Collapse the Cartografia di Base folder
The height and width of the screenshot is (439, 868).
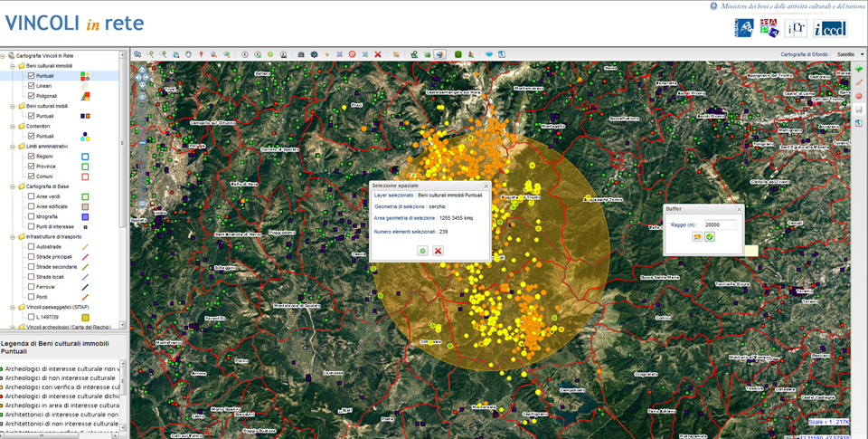[x=12, y=186]
